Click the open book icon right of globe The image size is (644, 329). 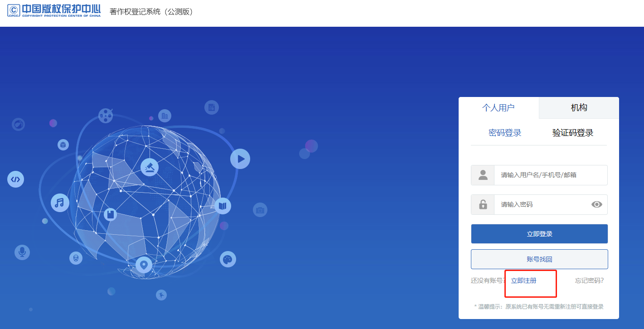click(223, 206)
